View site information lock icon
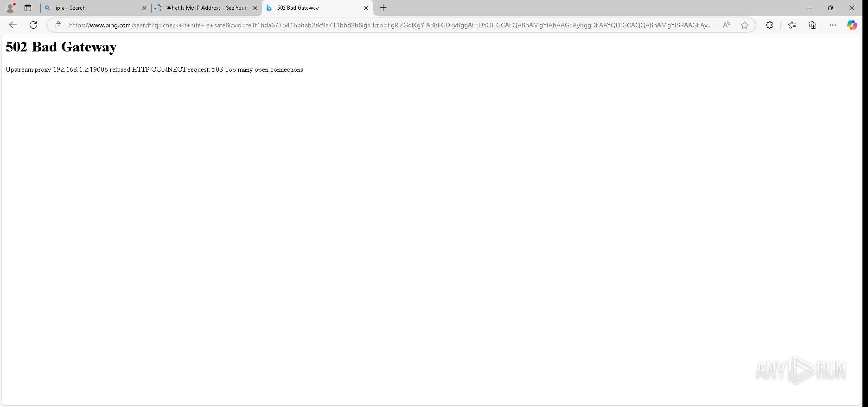This screenshot has height=407, width=868. [x=58, y=25]
